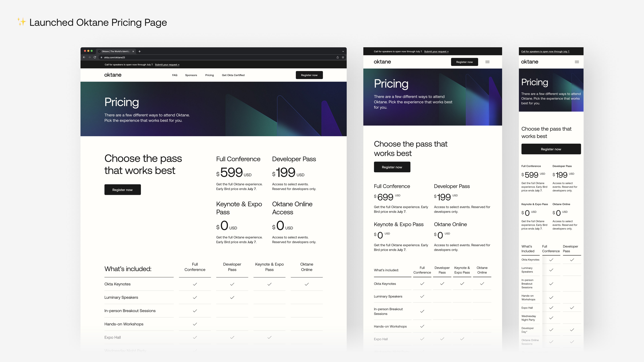The image size is (644, 362).
Task: Click the green macOS fullscreen dot
Action: pyautogui.click(x=92, y=51)
